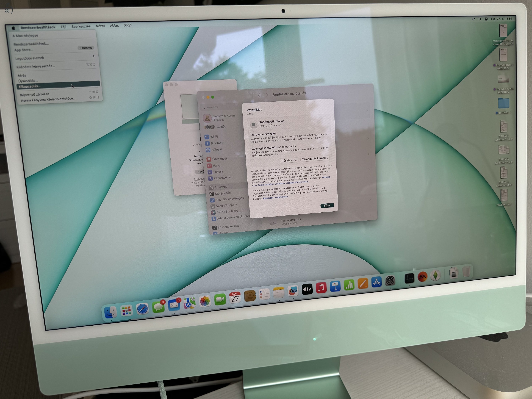Open Notes from the Dock
Image resolution: width=532 pixels, height=399 pixels.
tap(279, 292)
